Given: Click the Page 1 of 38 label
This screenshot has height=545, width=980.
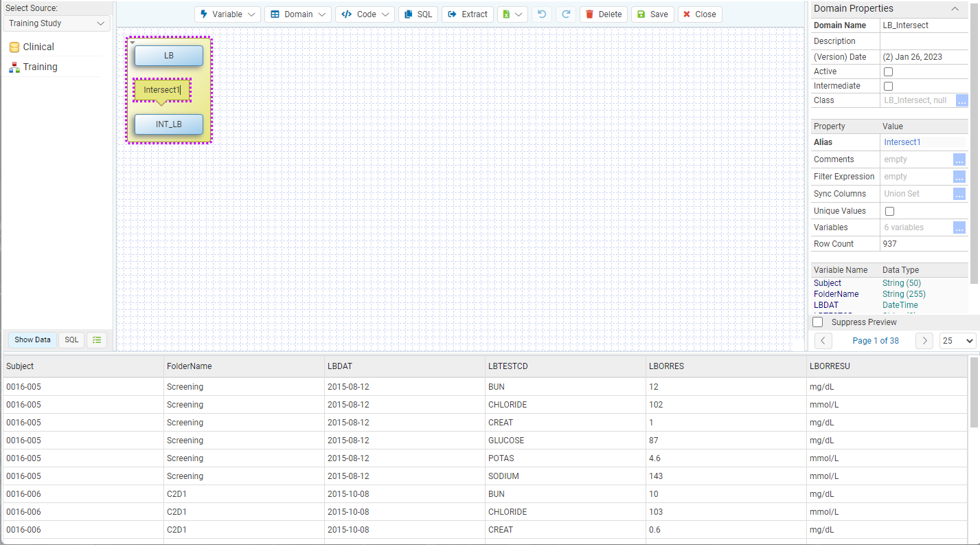Looking at the screenshot, I should 875,341.
